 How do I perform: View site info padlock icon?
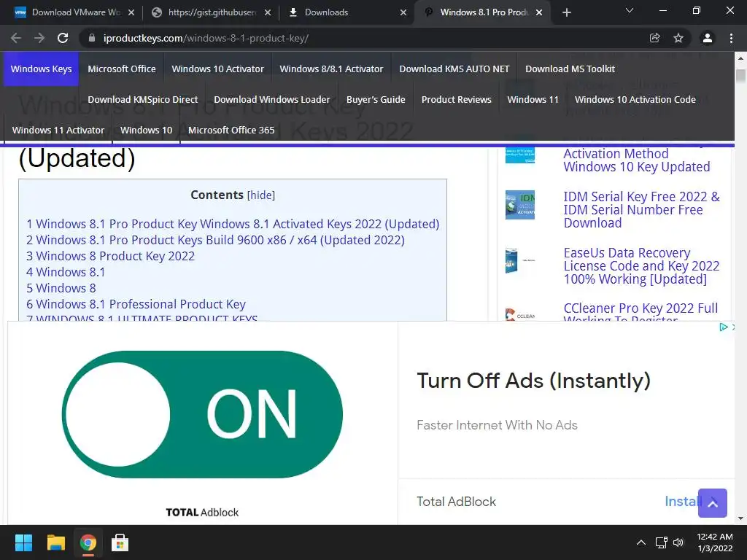(x=92, y=38)
